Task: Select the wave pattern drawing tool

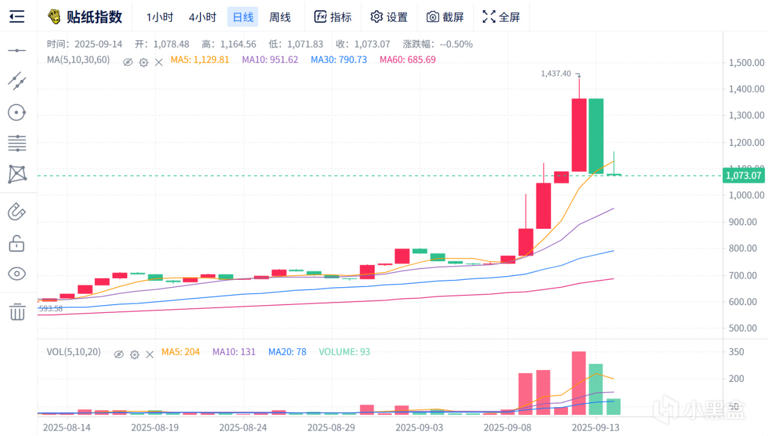Action: (17, 174)
